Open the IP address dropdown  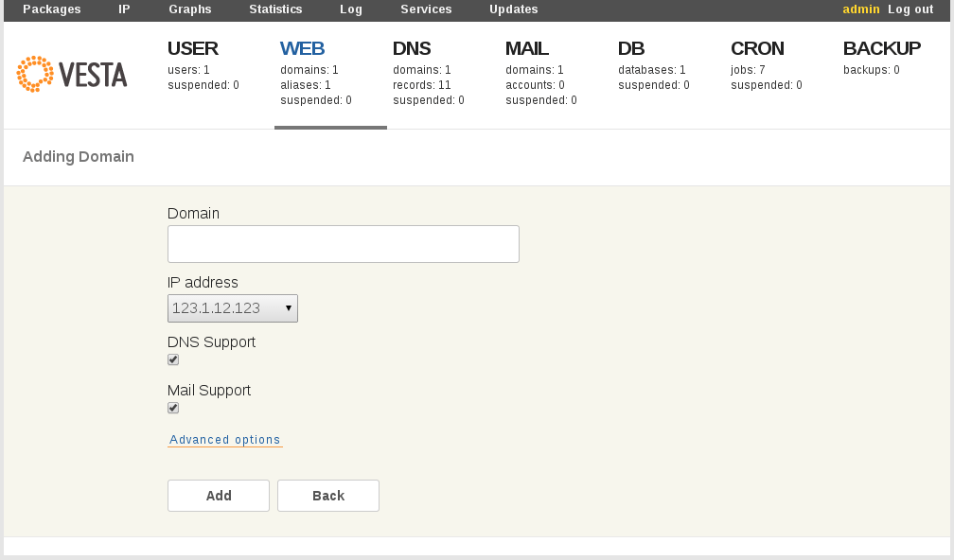pos(233,308)
